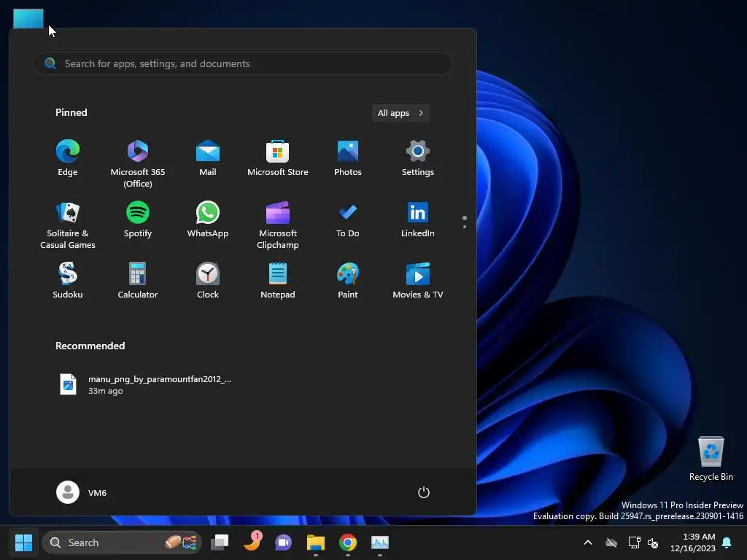Open Movies & TV
The height and width of the screenshot is (560, 747).
418,281
